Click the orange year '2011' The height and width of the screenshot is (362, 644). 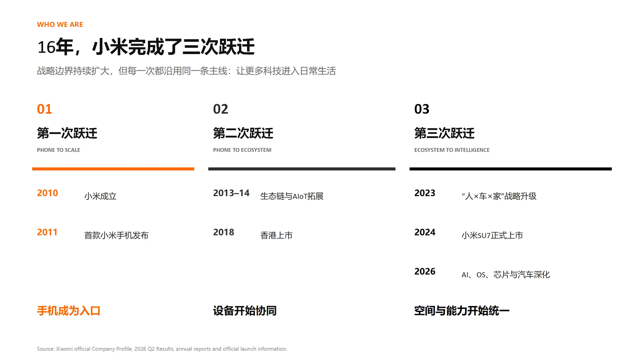click(47, 232)
